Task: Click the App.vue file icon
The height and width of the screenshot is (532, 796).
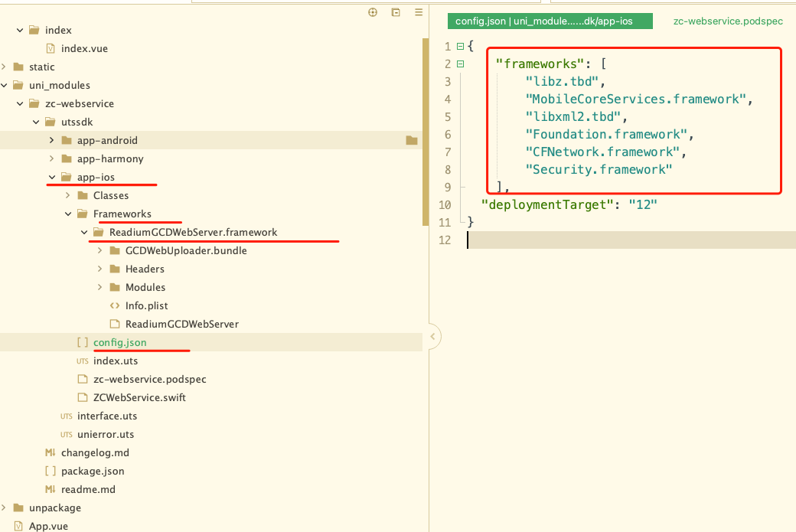Action: point(18,526)
